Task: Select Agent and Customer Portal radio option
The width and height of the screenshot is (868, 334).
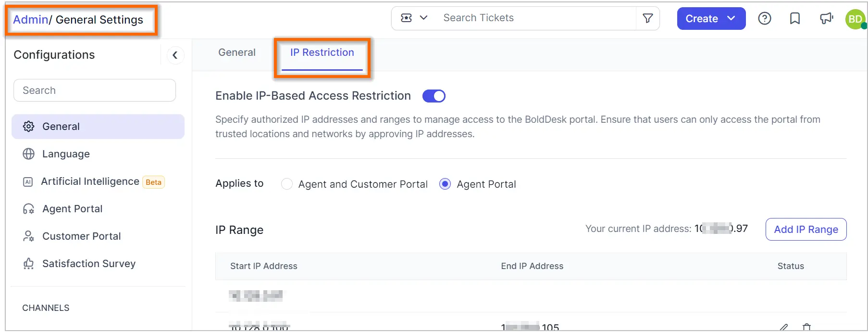Action: [x=287, y=184]
